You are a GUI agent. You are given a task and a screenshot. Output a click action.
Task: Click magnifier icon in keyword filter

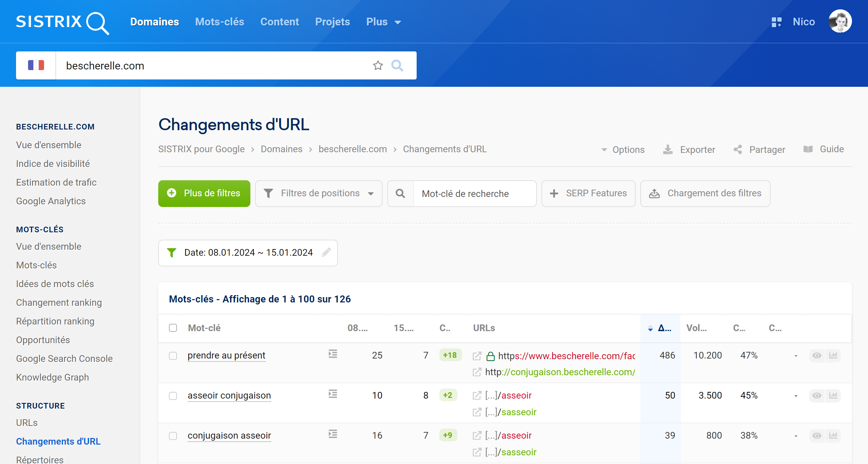400,193
